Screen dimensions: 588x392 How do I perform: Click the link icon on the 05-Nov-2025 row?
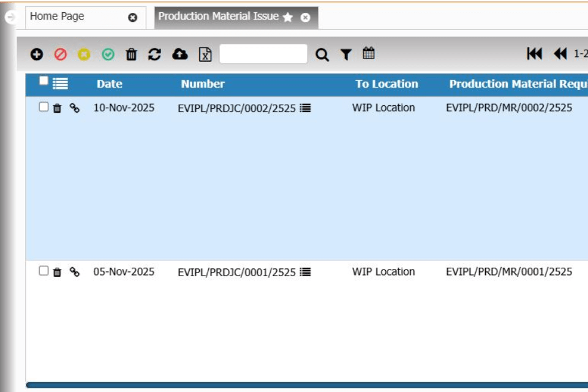pyautogui.click(x=75, y=272)
